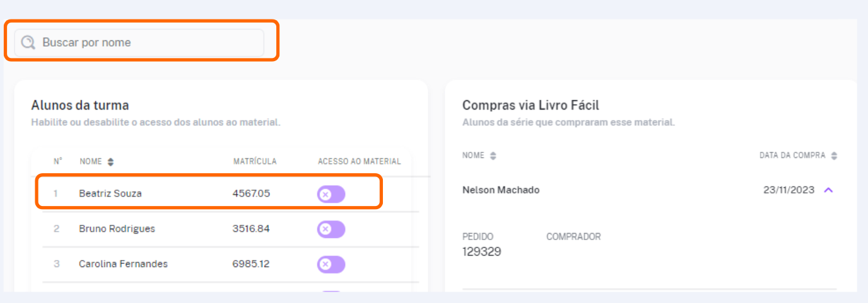The height and width of the screenshot is (303, 868).
Task: Sort Alunos da turma by NOME arrows
Action: pos(110,162)
